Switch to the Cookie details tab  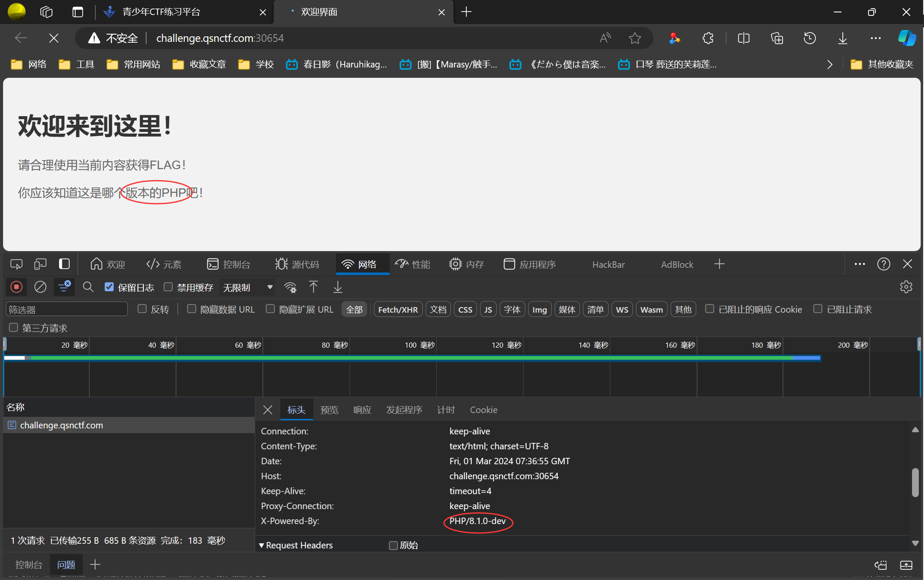click(484, 410)
